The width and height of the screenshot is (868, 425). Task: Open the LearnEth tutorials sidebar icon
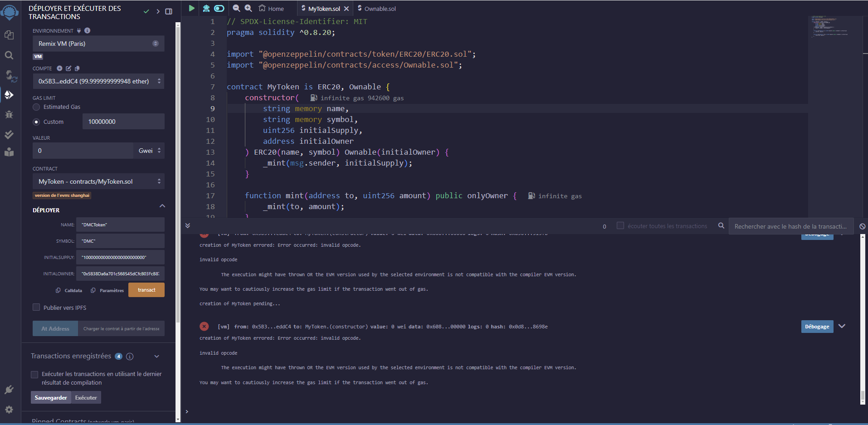(9, 152)
